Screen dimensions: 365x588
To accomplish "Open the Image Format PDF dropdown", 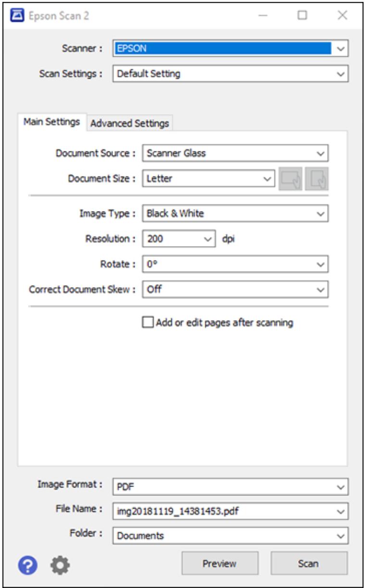I will 230,486.
